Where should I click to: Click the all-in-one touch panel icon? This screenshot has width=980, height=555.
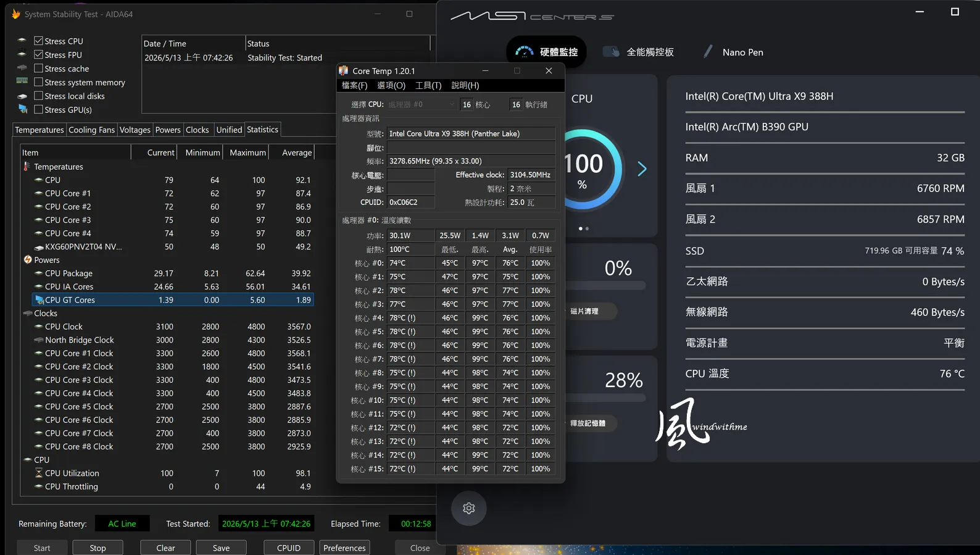[611, 52]
